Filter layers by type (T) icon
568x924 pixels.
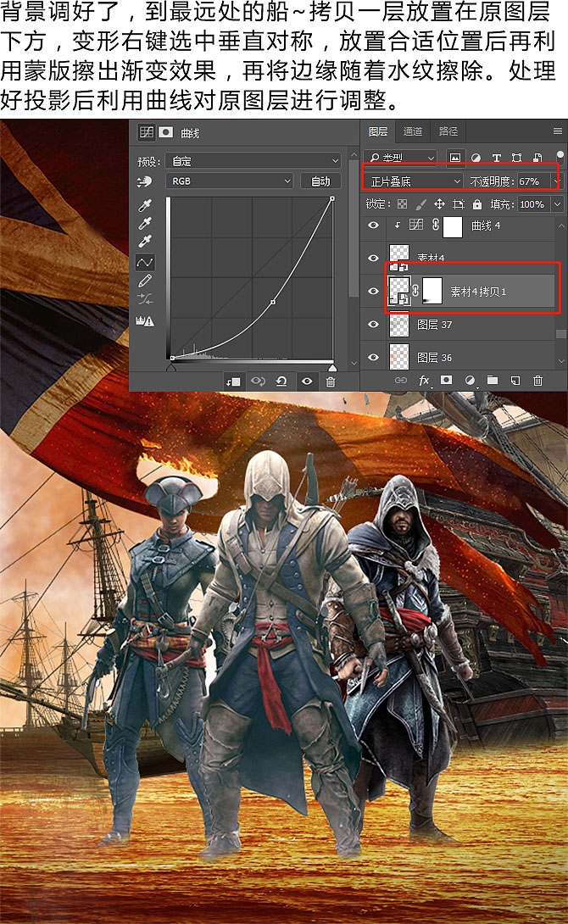click(x=496, y=158)
